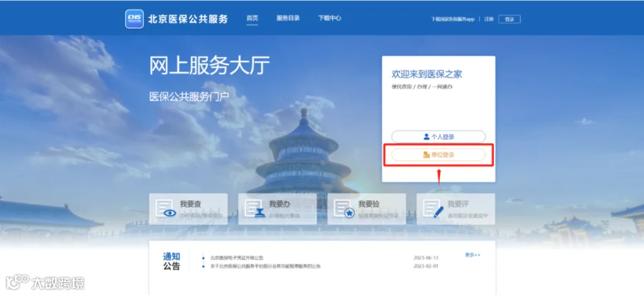Open the notice about 暂停服务的公告
Image resolution: width=644 pixels, height=295 pixels.
[265, 266]
